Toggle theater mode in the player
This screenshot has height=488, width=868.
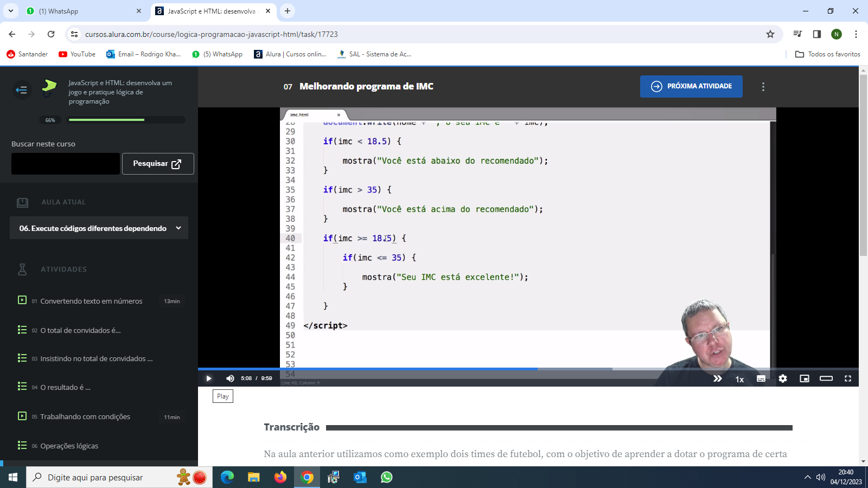tap(826, 378)
